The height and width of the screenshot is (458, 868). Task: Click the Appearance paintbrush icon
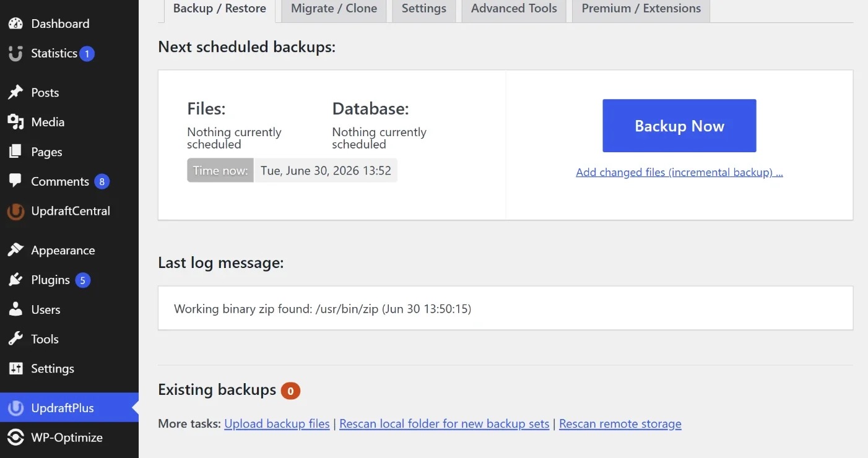[x=15, y=251]
